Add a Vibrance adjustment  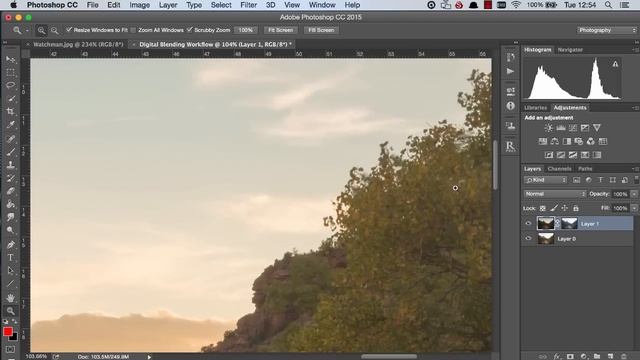point(597,128)
